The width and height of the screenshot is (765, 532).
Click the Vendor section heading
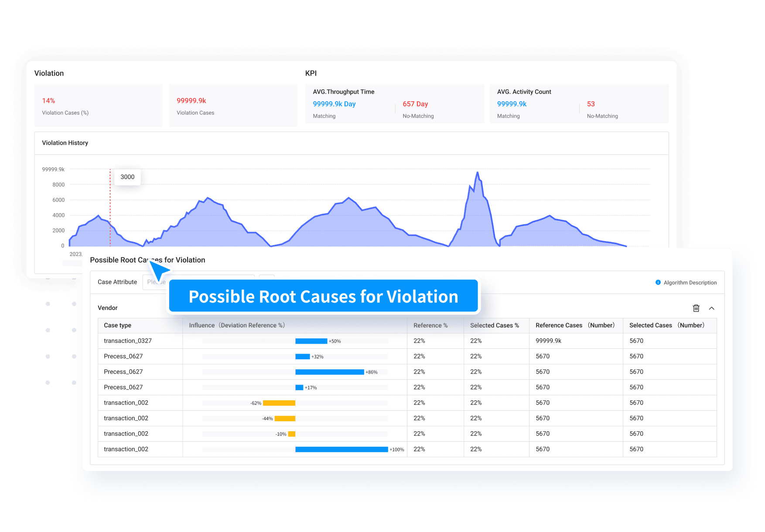pyautogui.click(x=108, y=308)
